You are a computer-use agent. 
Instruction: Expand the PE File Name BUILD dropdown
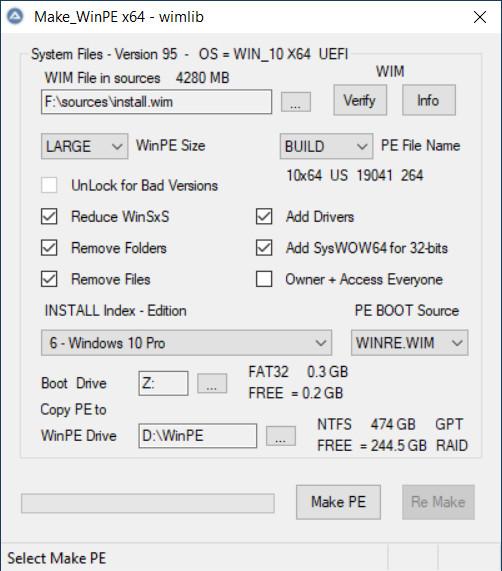tap(326, 146)
